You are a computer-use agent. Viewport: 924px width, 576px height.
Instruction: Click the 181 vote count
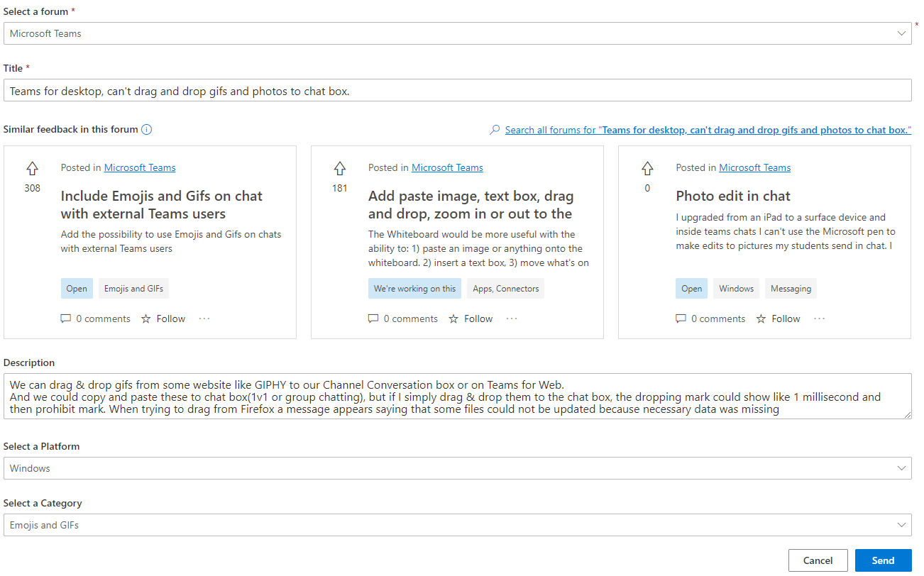340,188
